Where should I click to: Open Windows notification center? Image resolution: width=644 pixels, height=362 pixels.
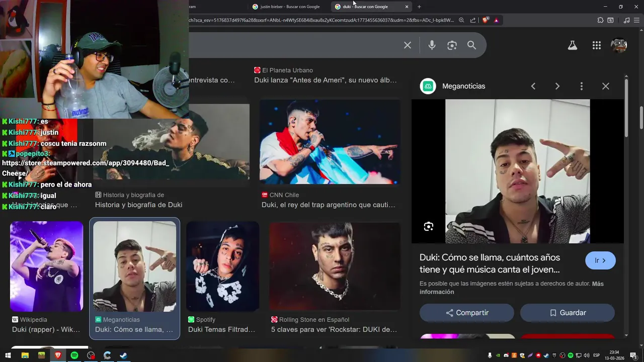click(633, 355)
